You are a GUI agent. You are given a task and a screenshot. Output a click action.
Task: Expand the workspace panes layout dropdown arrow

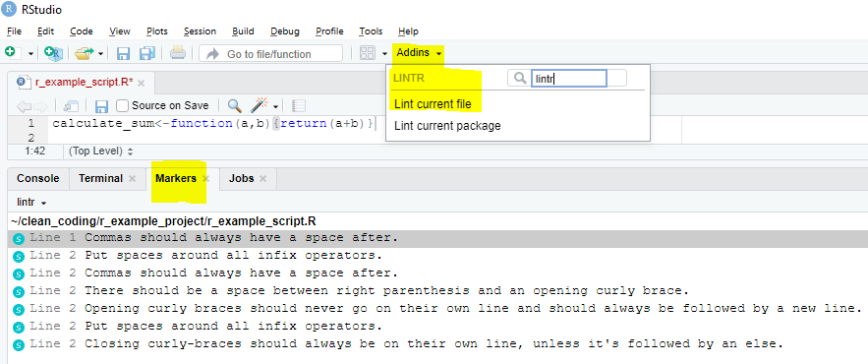[384, 54]
